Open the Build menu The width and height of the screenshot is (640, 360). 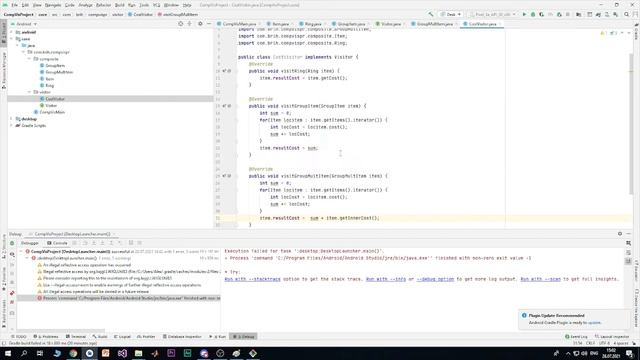tap(119, 5)
